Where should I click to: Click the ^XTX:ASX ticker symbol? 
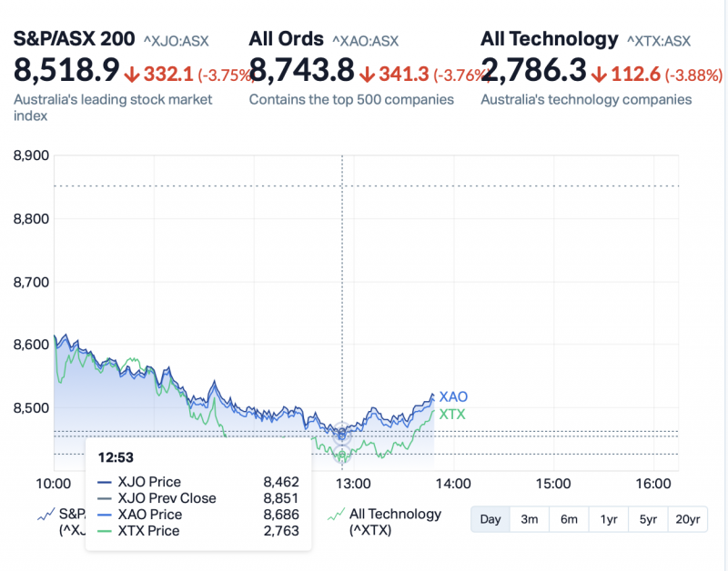(658, 40)
